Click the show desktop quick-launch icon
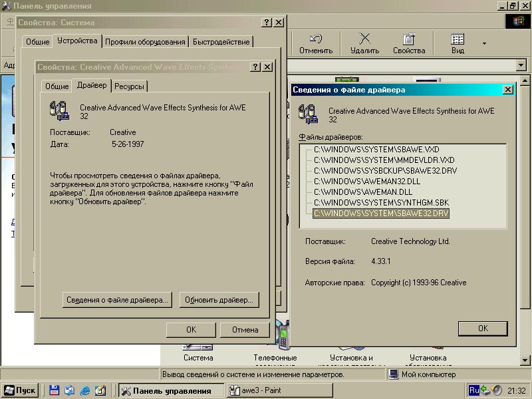This screenshot has width=532, height=399. 70,390
